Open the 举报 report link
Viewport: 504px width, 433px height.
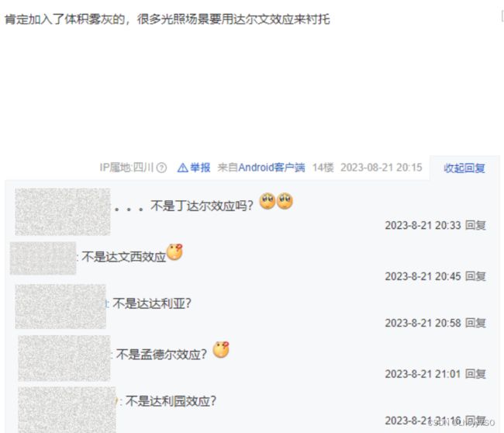pyautogui.click(x=200, y=168)
